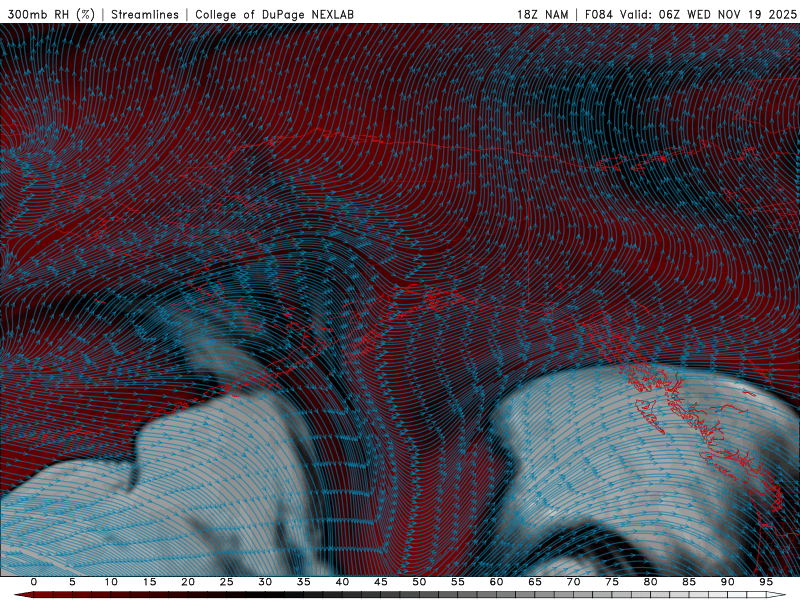Screen dimensions: 800x600
Task: Click the colorbar label "40"
Action: coord(342,582)
